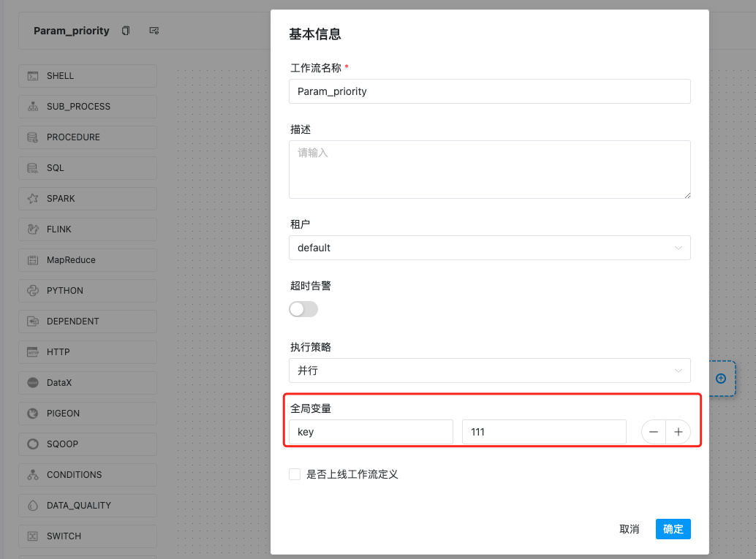Select the HTTP task icon

point(33,352)
